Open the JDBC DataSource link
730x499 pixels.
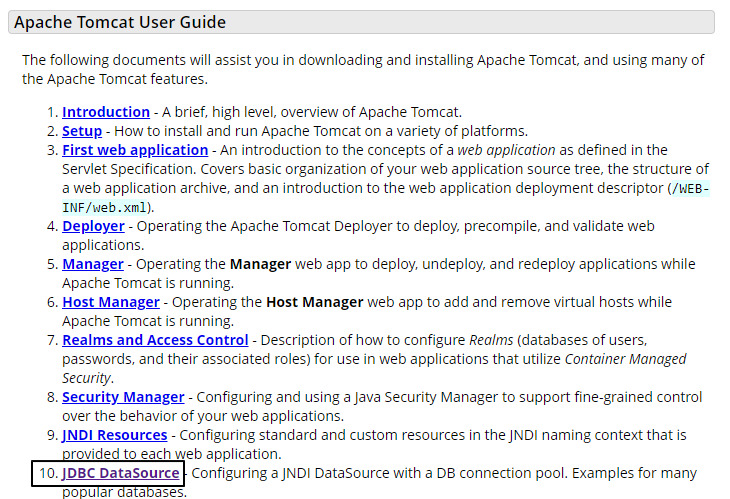click(121, 473)
